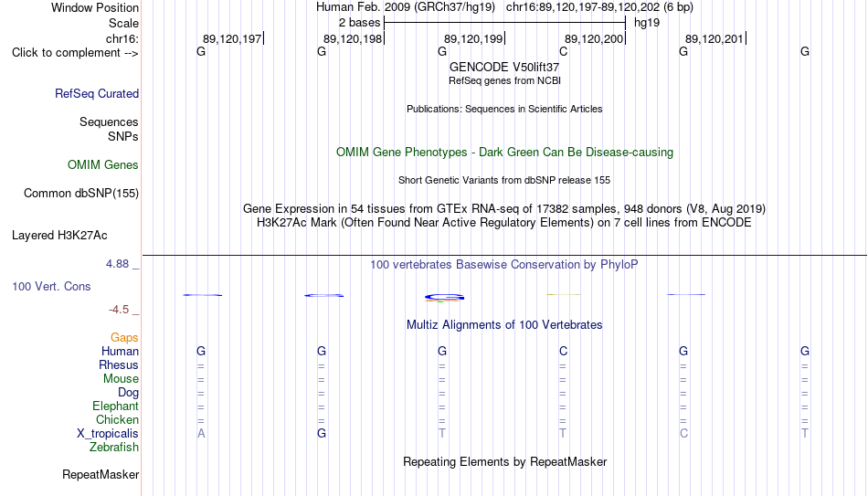868x496 pixels.
Task: Select the Gaps alignment label
Action: [x=124, y=338]
